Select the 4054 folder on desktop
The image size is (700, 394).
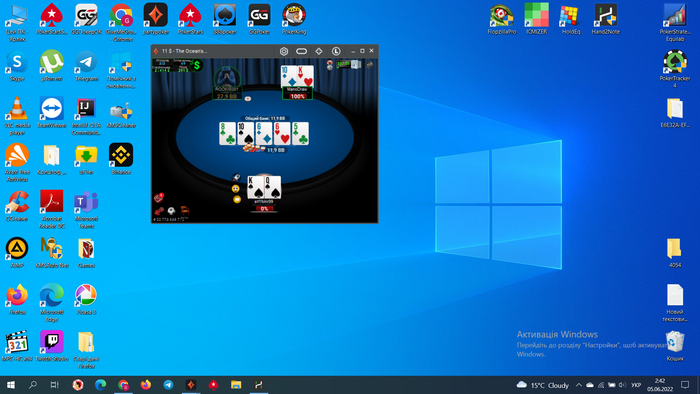(675, 253)
